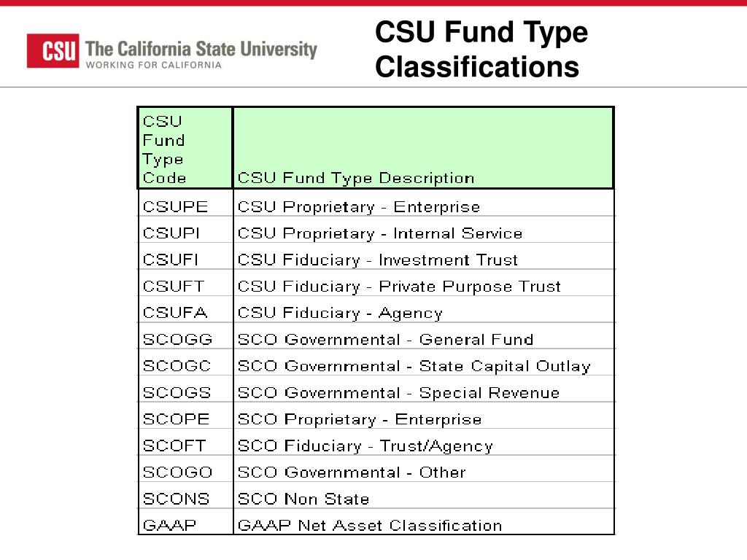Select the SCOFT code cell
The image size is (747, 560).
click(185, 446)
